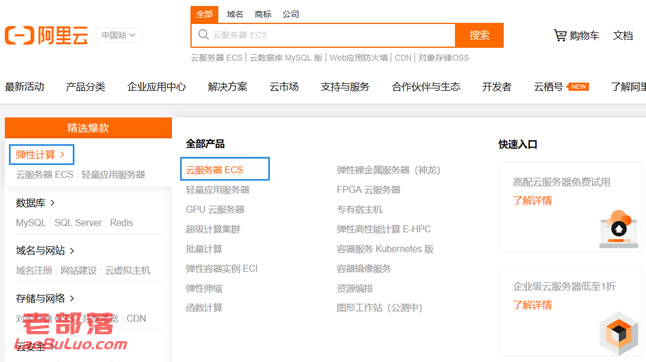Open 超级计算集群 product
Image resolution: width=646 pixels, height=362 pixels.
click(x=213, y=229)
